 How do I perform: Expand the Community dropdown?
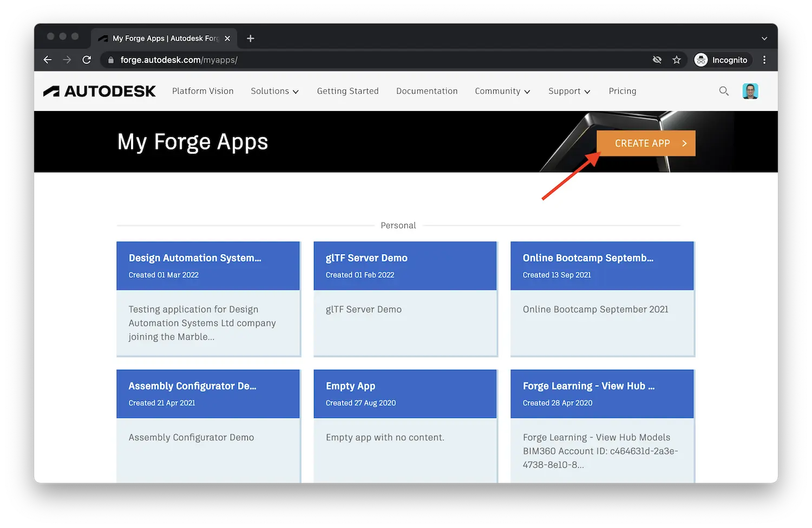502,91
